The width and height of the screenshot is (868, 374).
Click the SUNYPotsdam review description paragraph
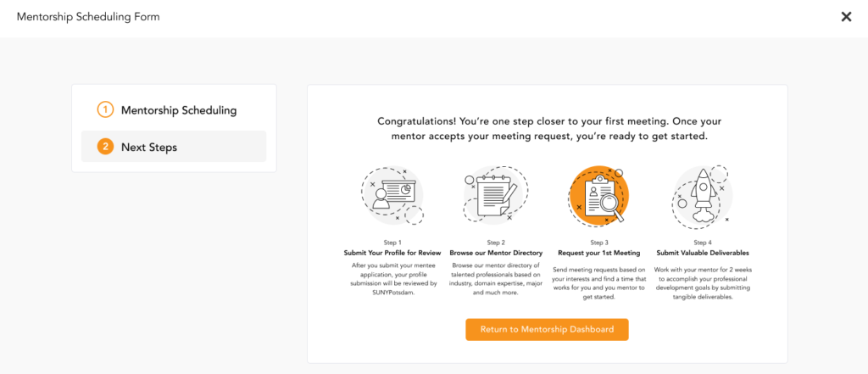[x=392, y=279]
